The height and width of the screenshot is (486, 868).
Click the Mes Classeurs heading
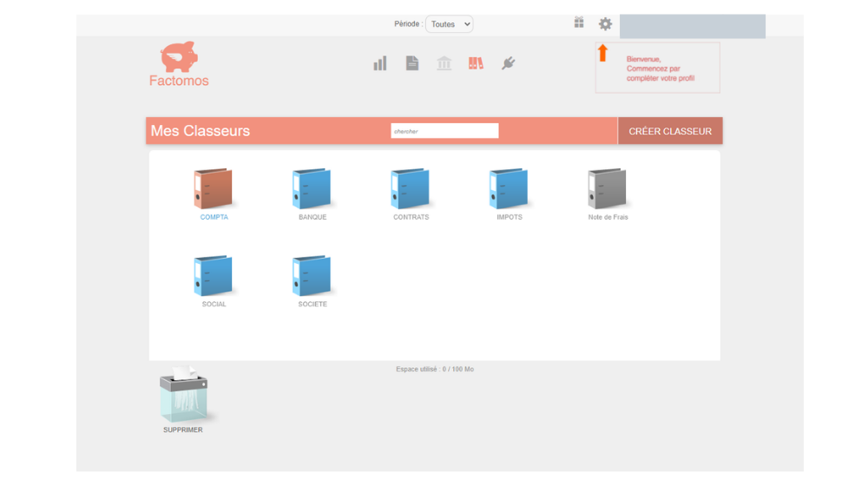(200, 131)
